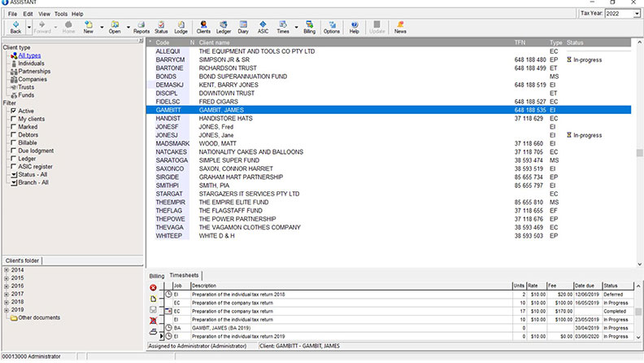
Task: Open the Diary tool
Action: tap(242, 27)
